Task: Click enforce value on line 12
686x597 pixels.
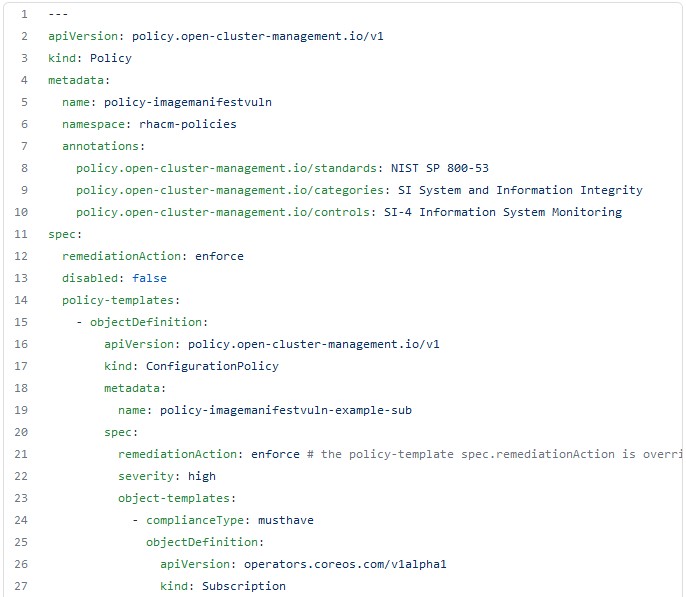Action: click(x=219, y=256)
